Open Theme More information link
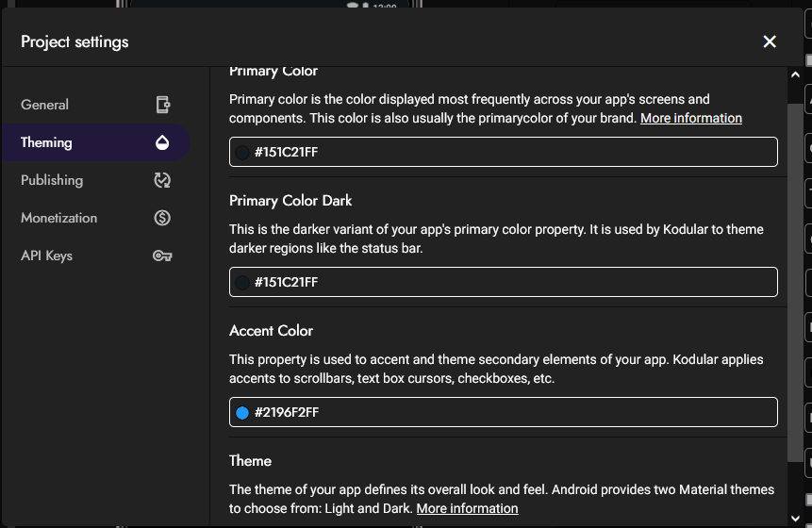The height and width of the screenshot is (528, 812). [467, 509]
